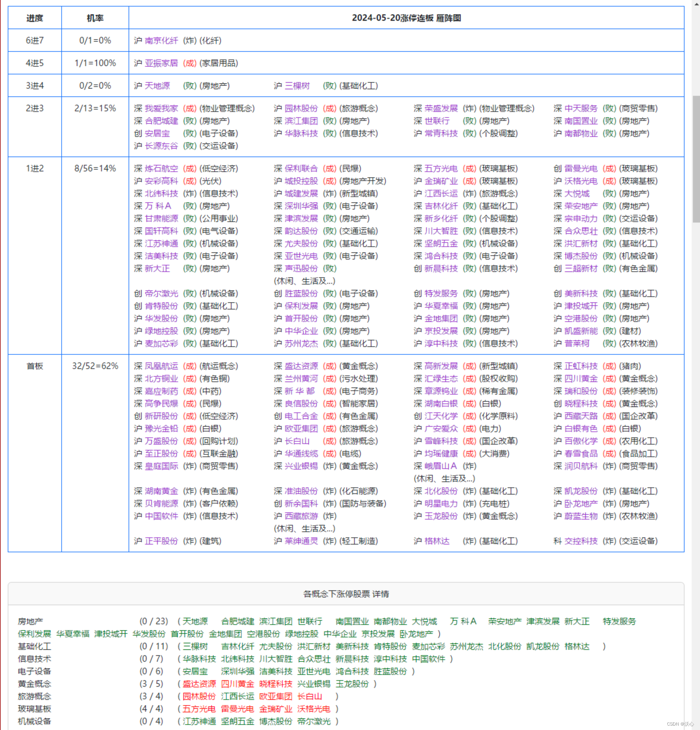
Task: Open 长白山 in the 首板 row
Action: point(297,441)
